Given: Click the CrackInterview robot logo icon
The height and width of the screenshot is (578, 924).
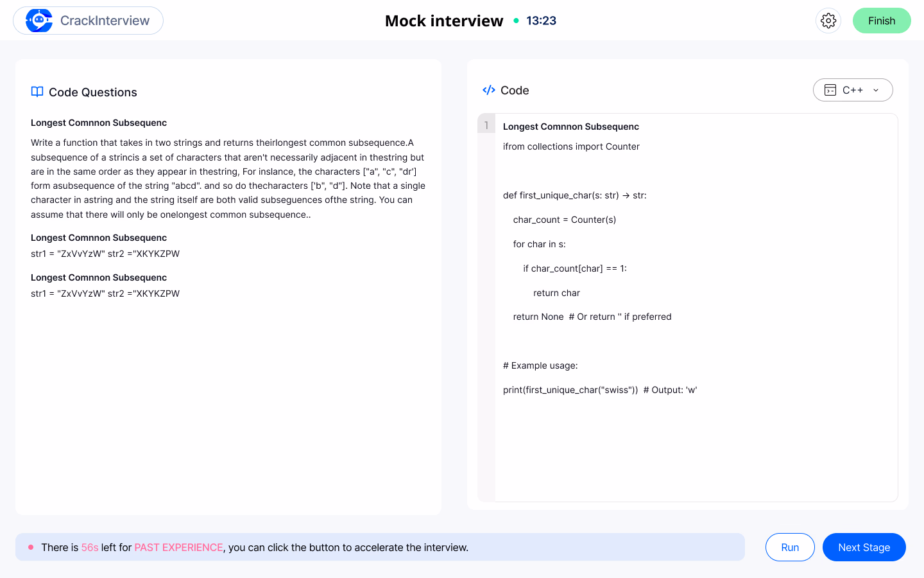Looking at the screenshot, I should pos(39,21).
